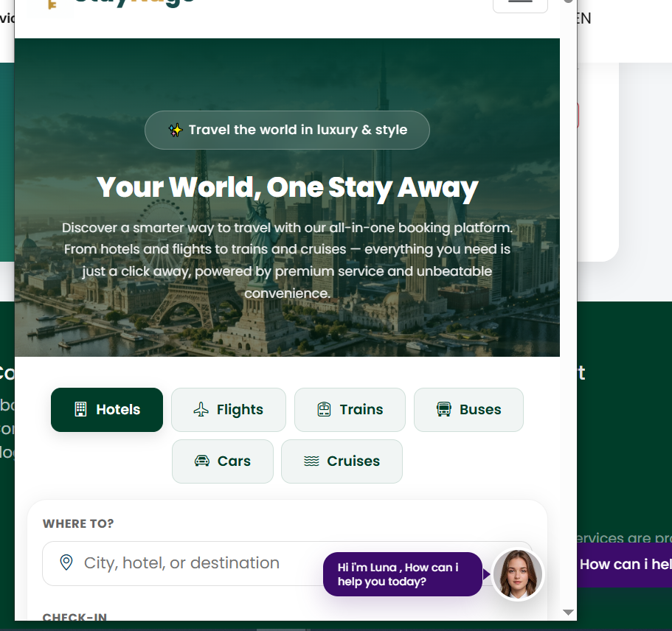
Task: Select the Flights tab label
Action: coord(240,410)
